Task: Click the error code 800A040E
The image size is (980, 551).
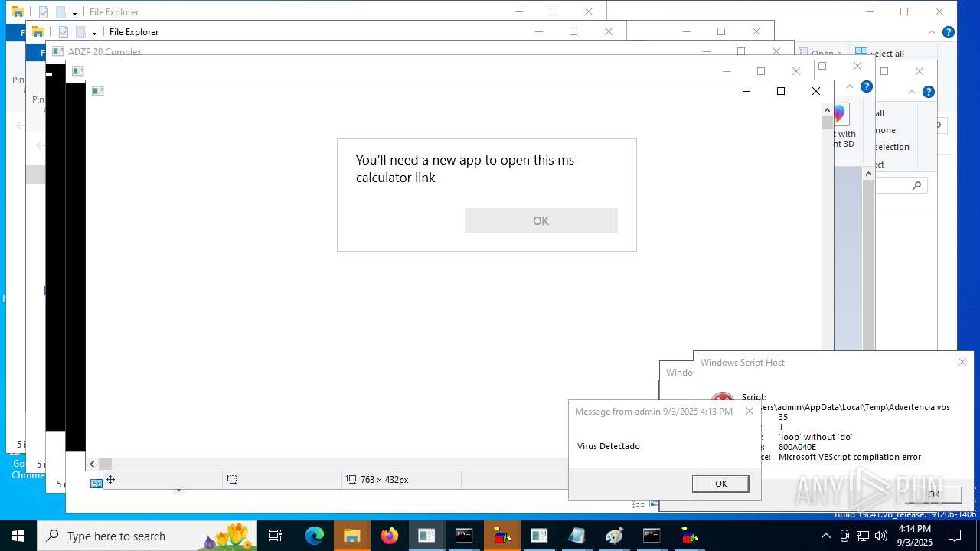Action: coord(797,447)
